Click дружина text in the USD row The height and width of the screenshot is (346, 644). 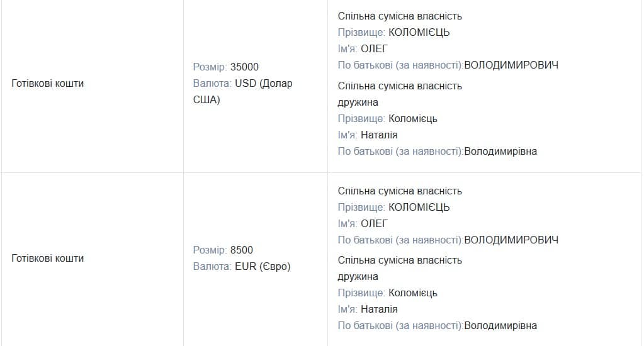[358, 102]
